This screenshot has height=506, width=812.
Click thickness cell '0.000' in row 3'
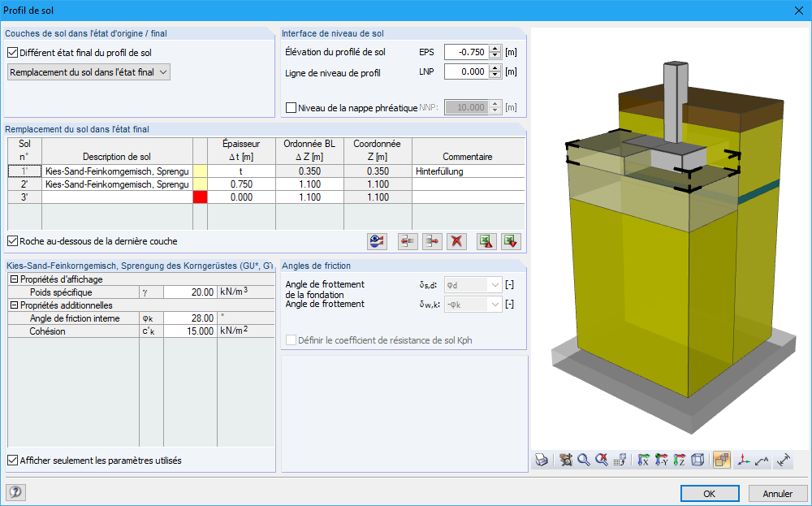point(241,197)
